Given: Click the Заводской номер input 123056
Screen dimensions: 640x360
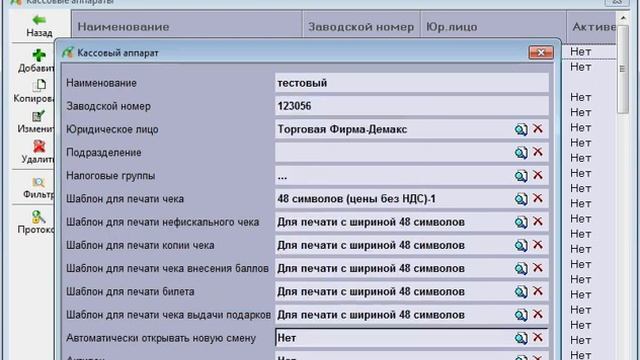Looking at the screenshot, I should pos(411,107).
